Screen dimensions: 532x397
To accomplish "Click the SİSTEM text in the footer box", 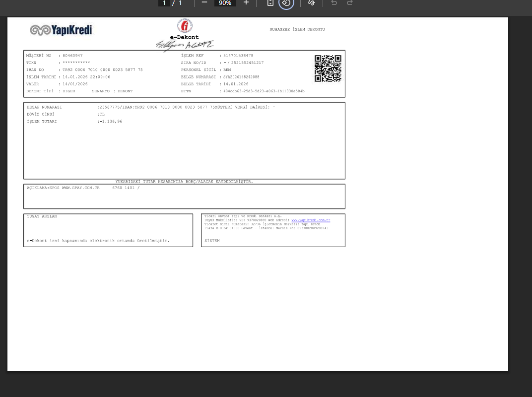I will coord(212,241).
